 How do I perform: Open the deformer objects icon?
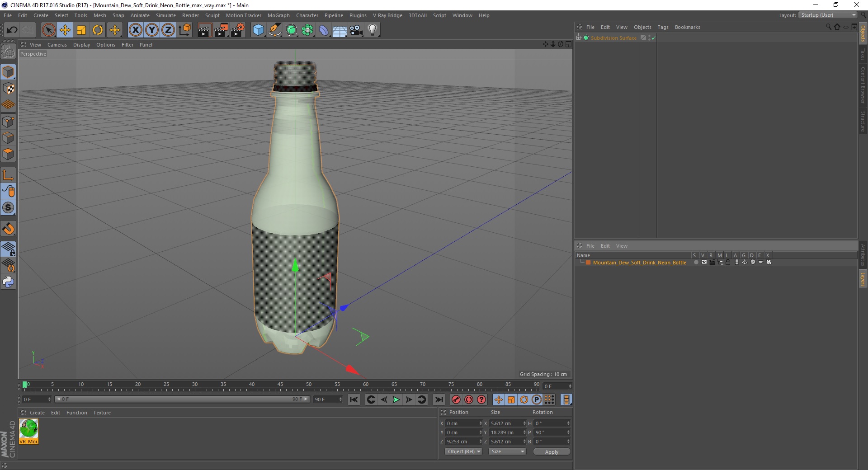click(324, 30)
